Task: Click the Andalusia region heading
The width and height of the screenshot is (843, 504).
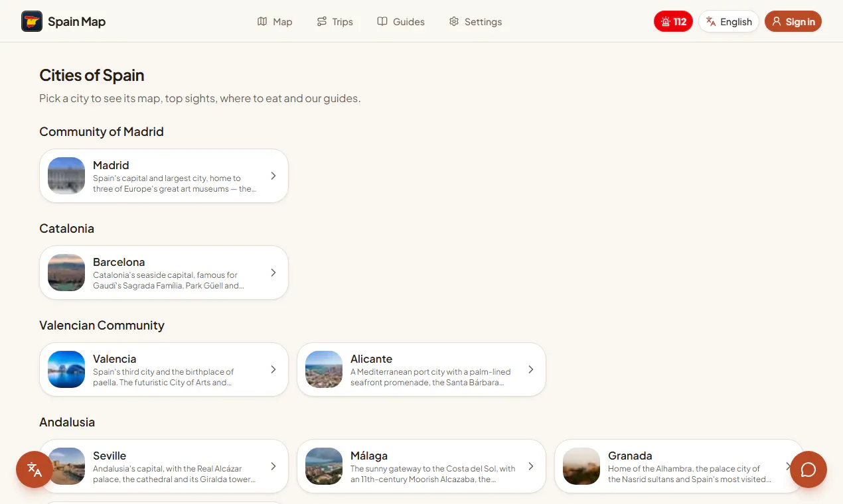Action: pos(67,422)
